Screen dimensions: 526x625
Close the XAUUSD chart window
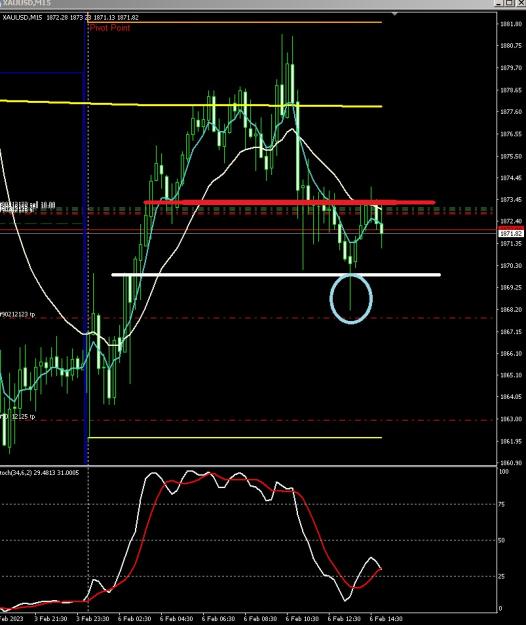tap(521, 3)
